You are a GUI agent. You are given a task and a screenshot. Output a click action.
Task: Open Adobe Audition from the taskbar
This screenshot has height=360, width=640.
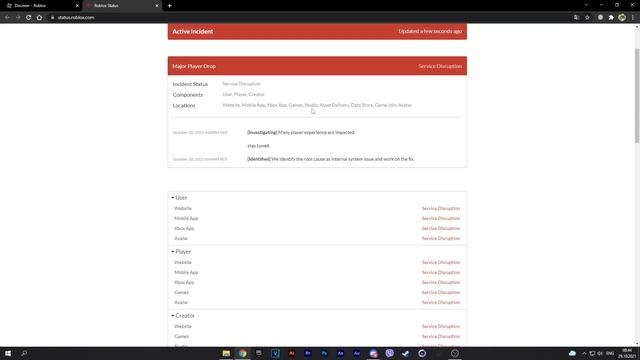pos(357,353)
